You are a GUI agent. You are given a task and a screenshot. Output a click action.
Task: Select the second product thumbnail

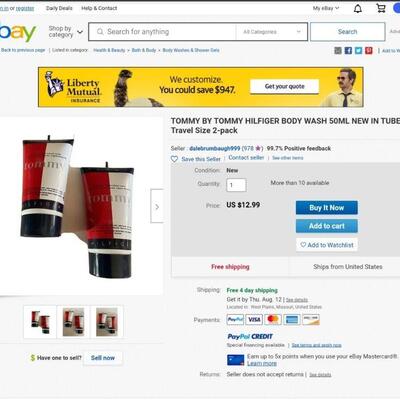pos(73,322)
